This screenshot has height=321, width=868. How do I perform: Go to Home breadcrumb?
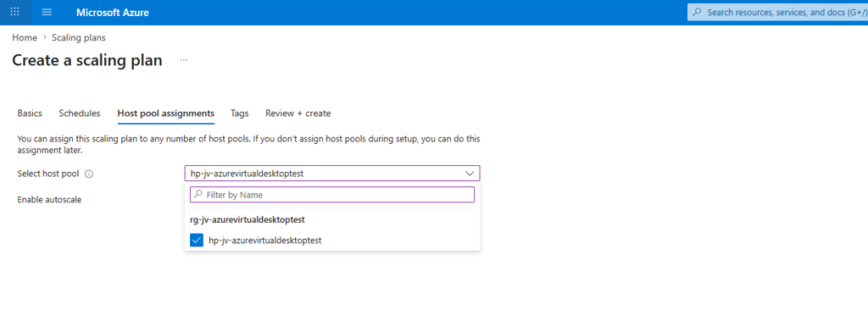pos(25,37)
